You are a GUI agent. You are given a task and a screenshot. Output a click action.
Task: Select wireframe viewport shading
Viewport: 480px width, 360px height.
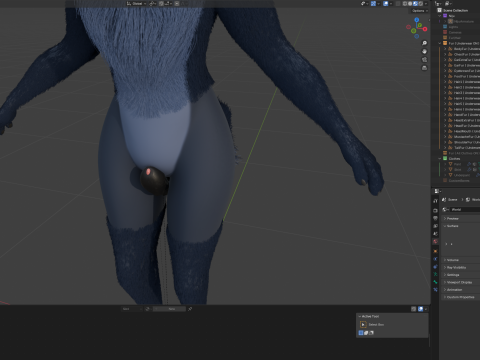coord(405,4)
